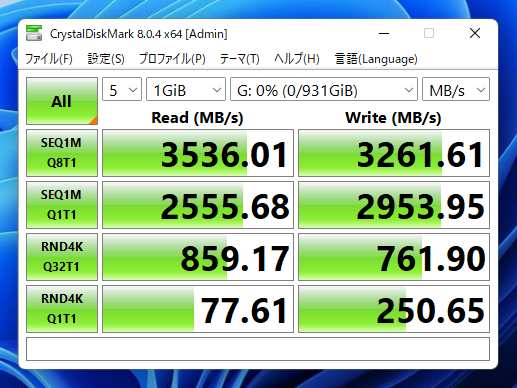
Task: Open the プロファイル(P) menu
Action: (x=172, y=59)
